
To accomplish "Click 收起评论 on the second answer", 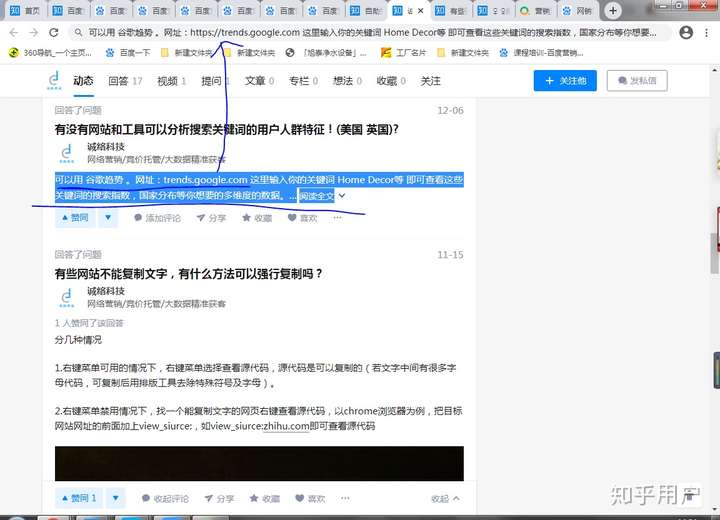I will [165, 499].
